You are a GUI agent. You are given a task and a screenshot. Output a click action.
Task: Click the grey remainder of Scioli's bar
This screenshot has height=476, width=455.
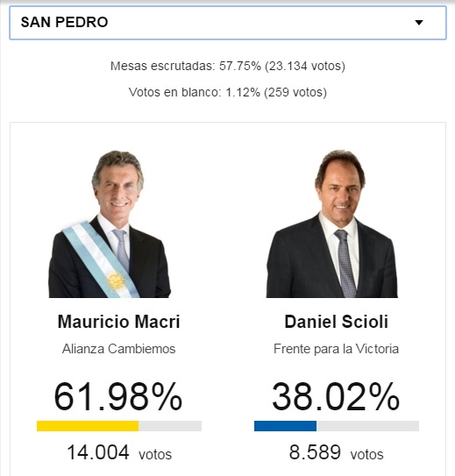(x=367, y=426)
